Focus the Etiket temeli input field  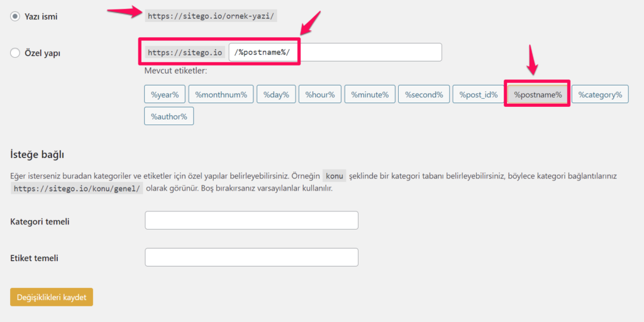pyautogui.click(x=252, y=257)
